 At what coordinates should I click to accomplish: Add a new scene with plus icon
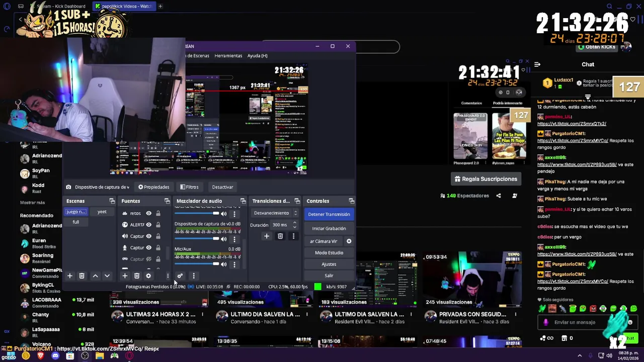click(70, 276)
